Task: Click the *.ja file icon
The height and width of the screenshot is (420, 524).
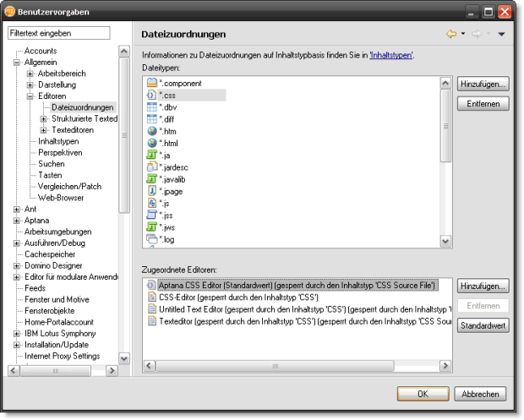Action: pos(152,155)
